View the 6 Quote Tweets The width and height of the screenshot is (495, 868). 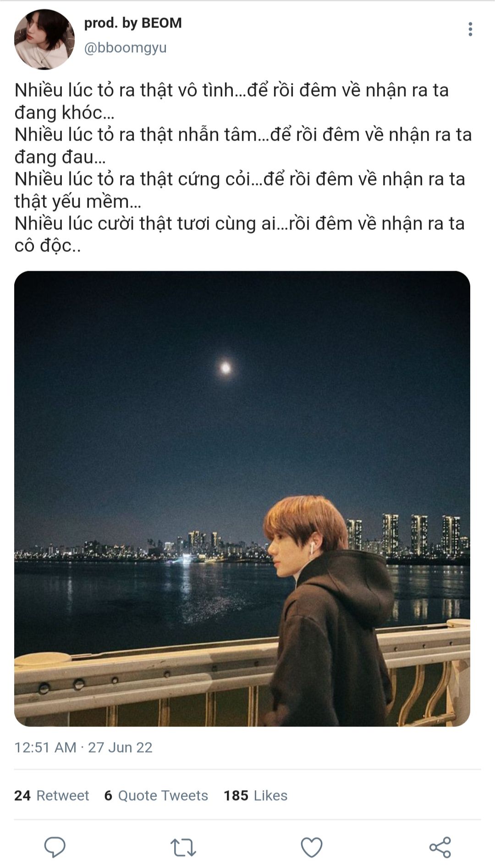pyautogui.click(x=156, y=796)
